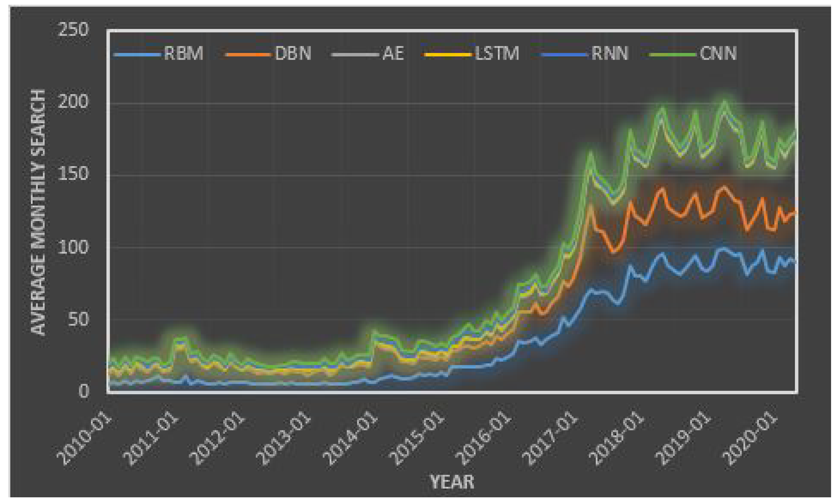
Task: Click the 100 y-axis tick label
Action: 73,247
